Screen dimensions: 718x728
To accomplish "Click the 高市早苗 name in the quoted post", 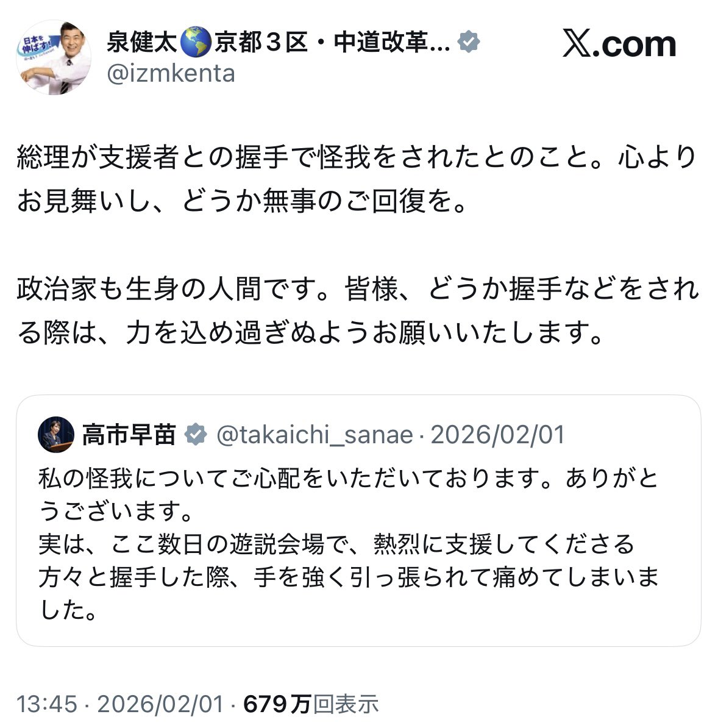I will point(129,435).
